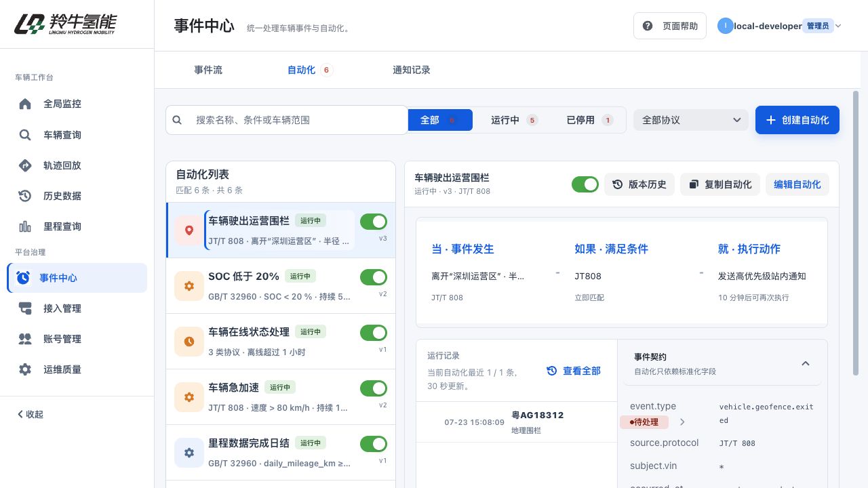Screen dimensions: 868x488
Task: Focus the automation search input field
Action: click(287, 120)
